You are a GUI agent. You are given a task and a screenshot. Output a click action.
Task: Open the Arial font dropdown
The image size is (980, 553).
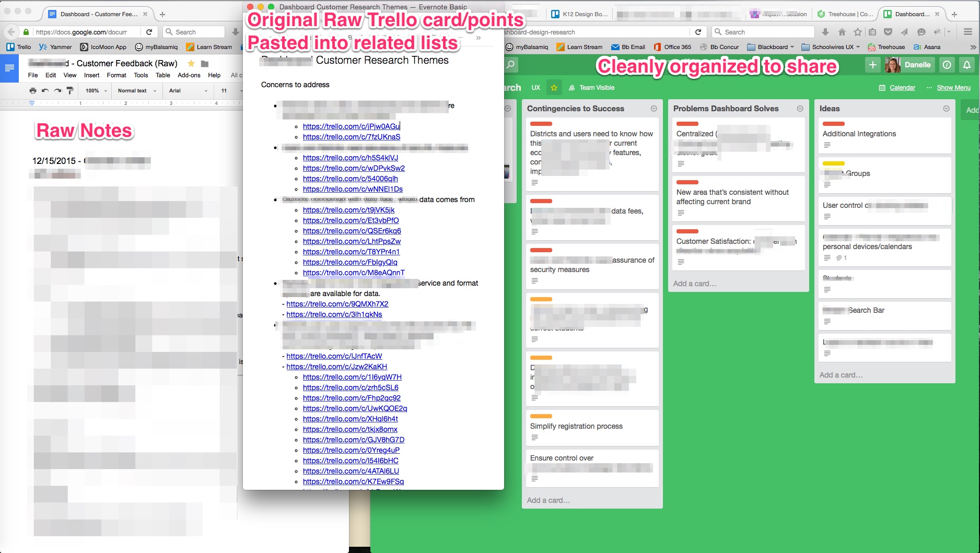[x=188, y=91]
